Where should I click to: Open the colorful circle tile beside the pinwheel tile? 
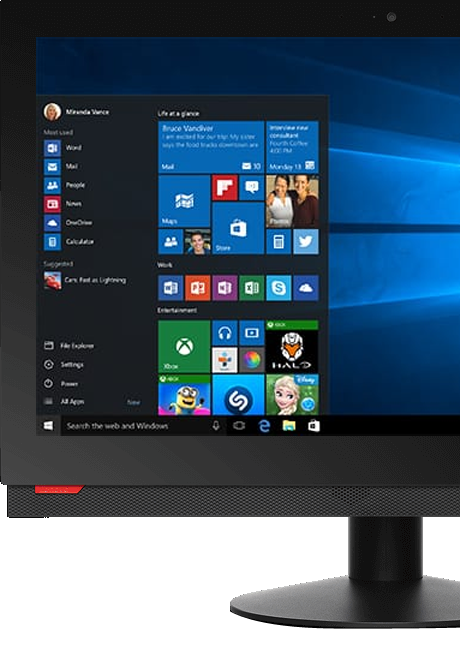[x=252, y=360]
